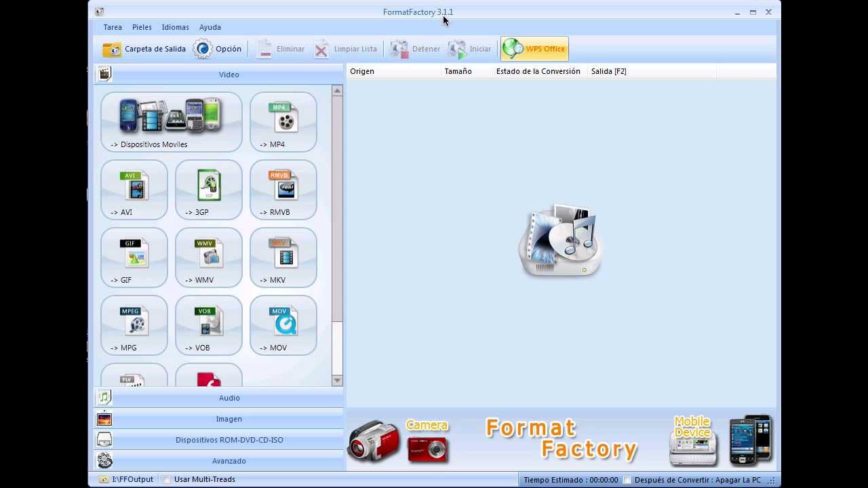Image resolution: width=868 pixels, height=488 pixels.
Task: Expand the Avanzado category panel
Action: coord(218,461)
